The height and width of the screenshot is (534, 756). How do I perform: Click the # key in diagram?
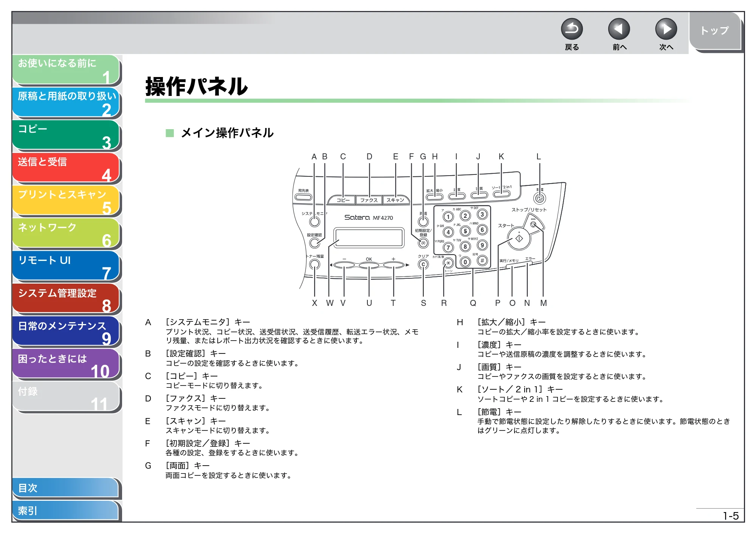tap(482, 260)
